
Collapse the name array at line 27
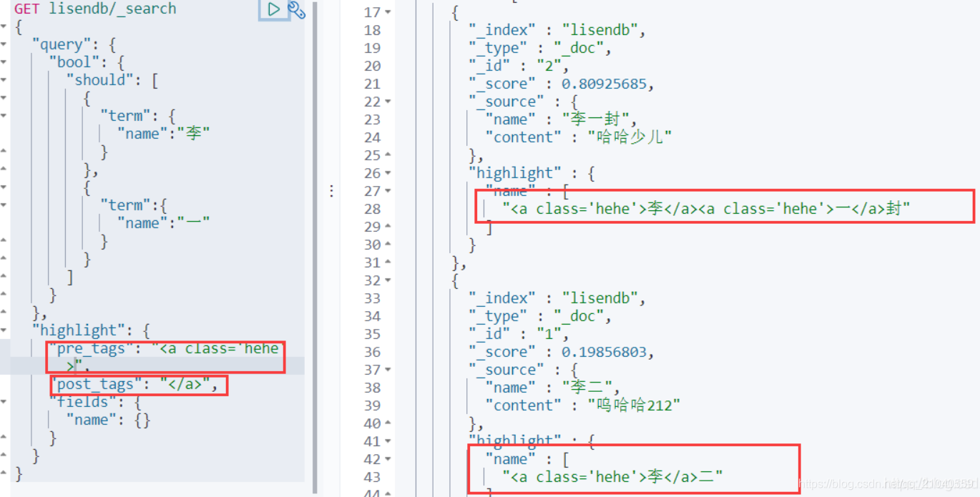388,191
